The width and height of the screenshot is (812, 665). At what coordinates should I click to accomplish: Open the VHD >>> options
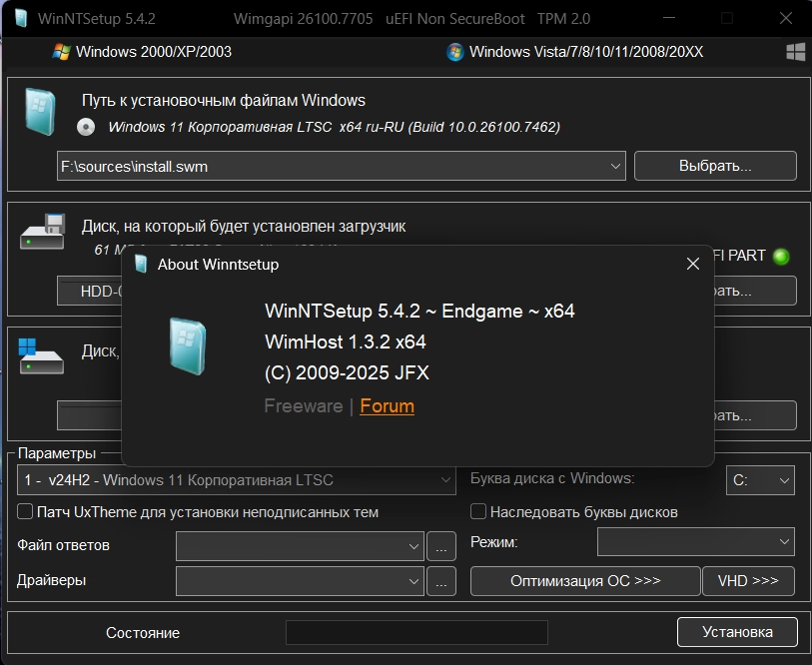(748, 581)
